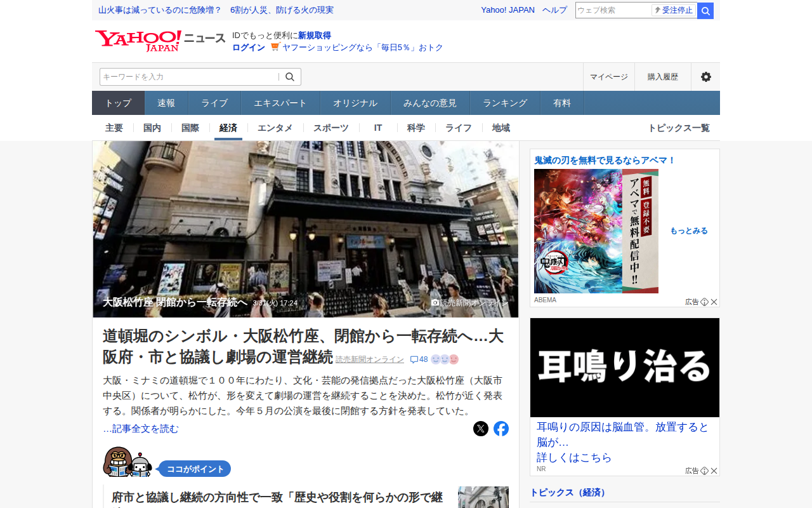Viewport: 812px width, 508px height.
Task: Switch to the 有料 tab
Action: click(562, 103)
